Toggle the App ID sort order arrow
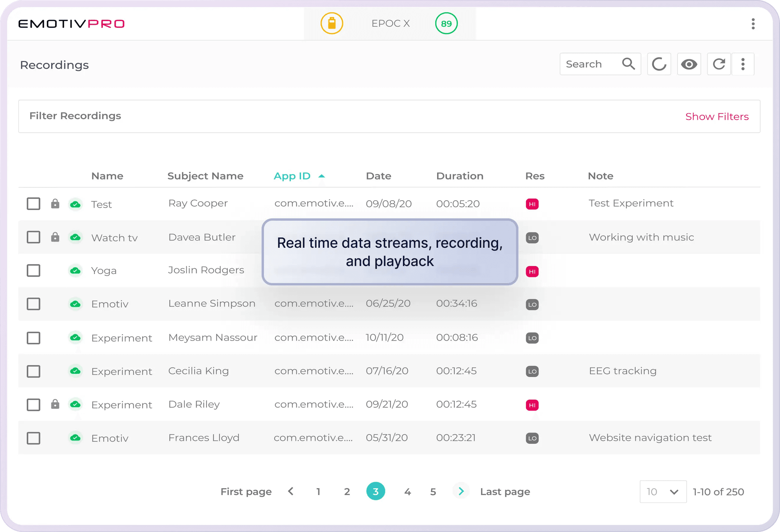 (x=322, y=176)
